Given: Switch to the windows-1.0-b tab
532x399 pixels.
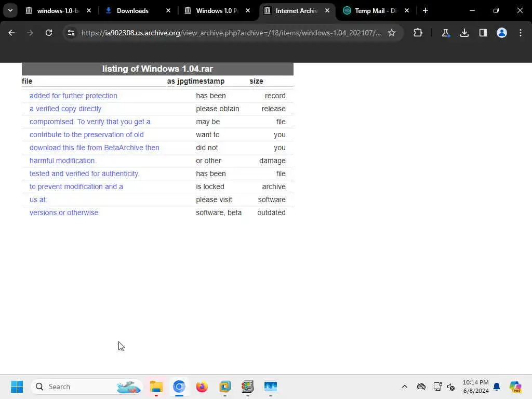Looking at the screenshot, I should point(58,10).
